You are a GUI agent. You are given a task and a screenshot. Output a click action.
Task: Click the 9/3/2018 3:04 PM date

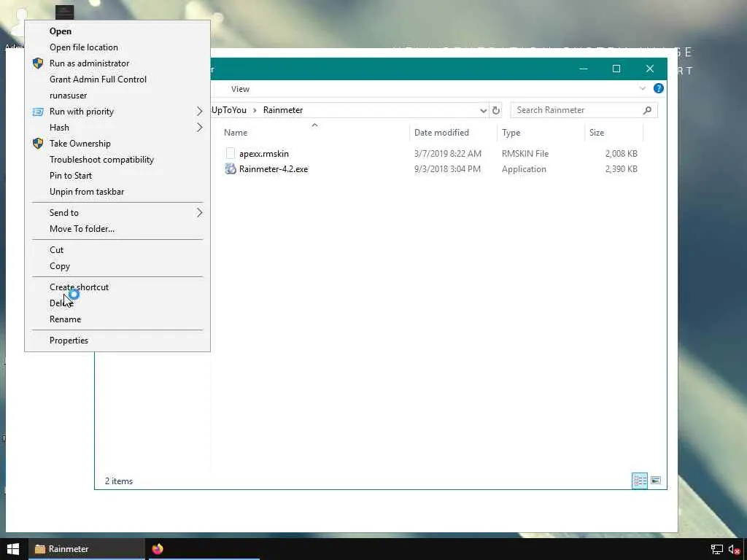point(447,169)
